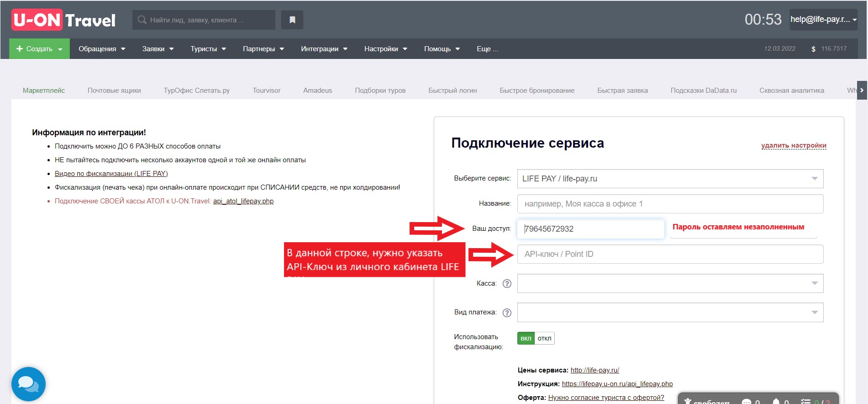Viewport: 868px width, 404px height.
Task: Open the Заявки menu
Action: tap(158, 48)
